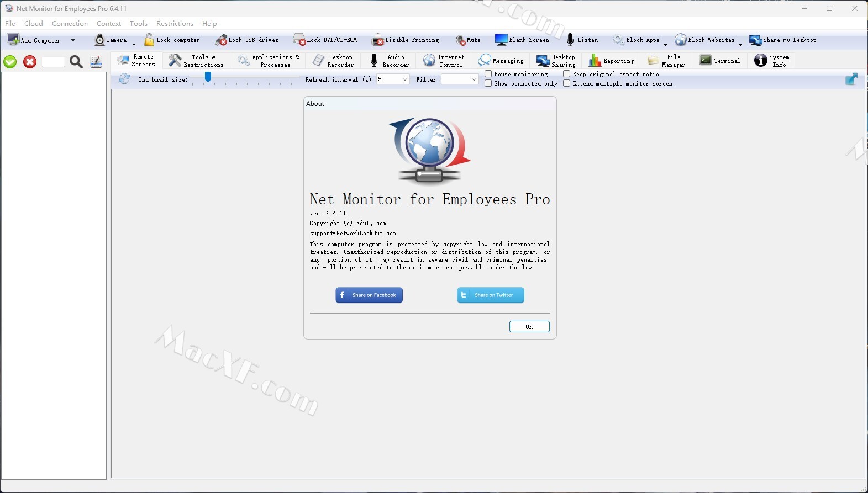This screenshot has width=868, height=493.
Task: Open the Reporting chart tool
Action: point(611,61)
